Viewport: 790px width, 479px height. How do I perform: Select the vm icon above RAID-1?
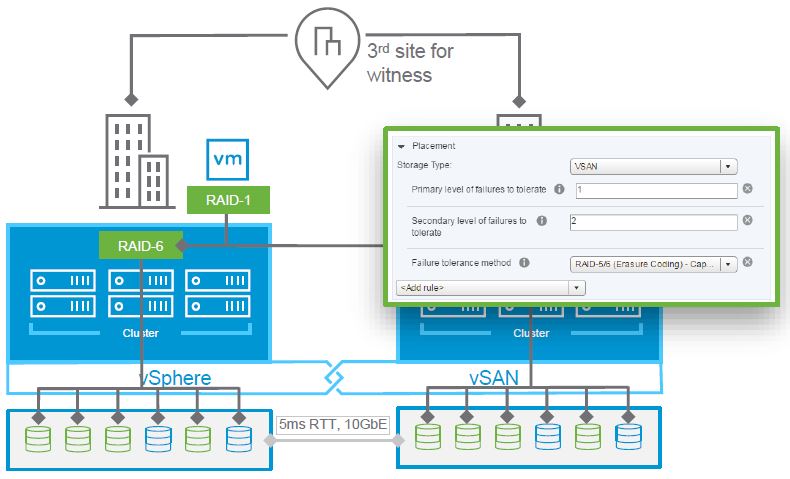pyautogui.click(x=228, y=160)
